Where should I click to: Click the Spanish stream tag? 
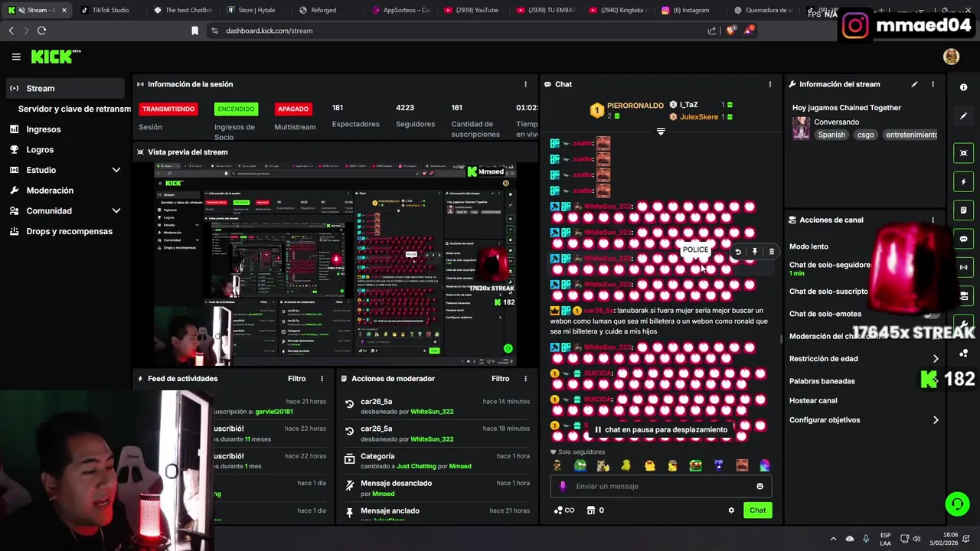click(831, 135)
